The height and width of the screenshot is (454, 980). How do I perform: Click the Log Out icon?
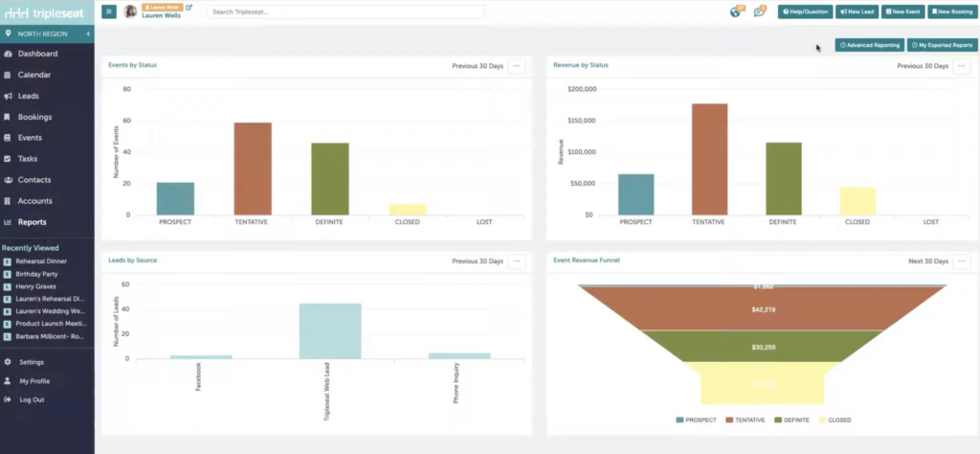click(x=8, y=399)
